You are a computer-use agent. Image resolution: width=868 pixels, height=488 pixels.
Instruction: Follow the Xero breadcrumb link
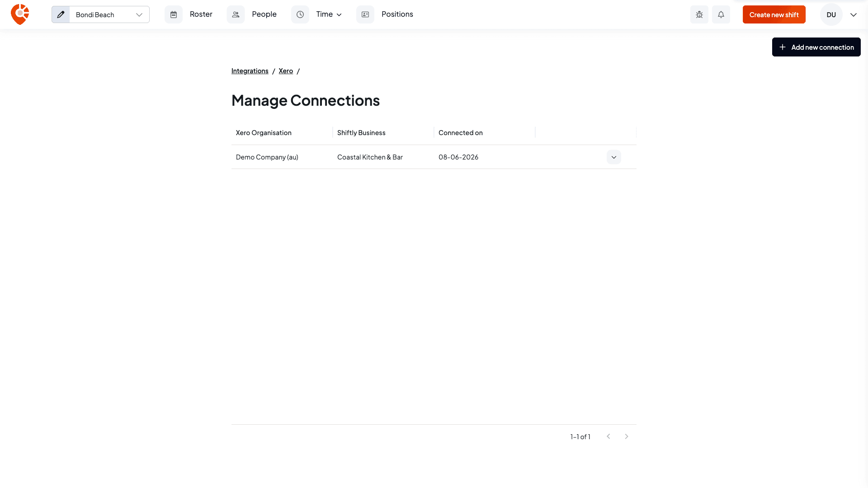click(x=286, y=71)
